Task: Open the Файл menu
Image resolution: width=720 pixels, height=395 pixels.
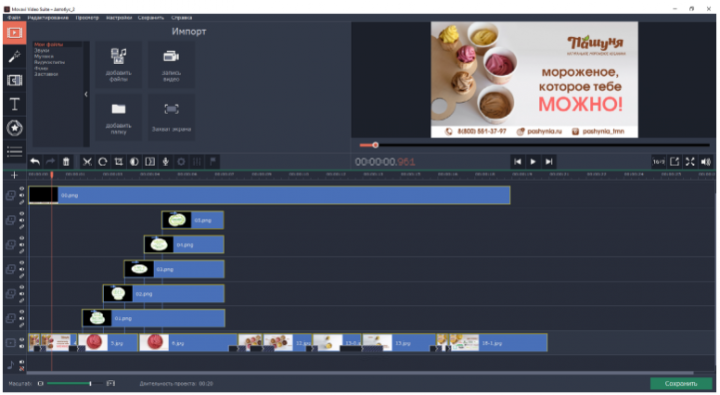Action: pos(14,17)
